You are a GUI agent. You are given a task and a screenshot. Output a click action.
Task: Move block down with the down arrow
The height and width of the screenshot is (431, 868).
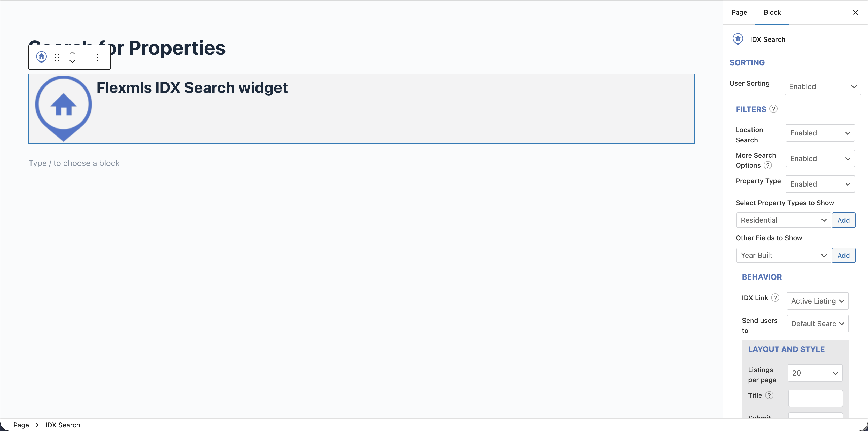72,62
